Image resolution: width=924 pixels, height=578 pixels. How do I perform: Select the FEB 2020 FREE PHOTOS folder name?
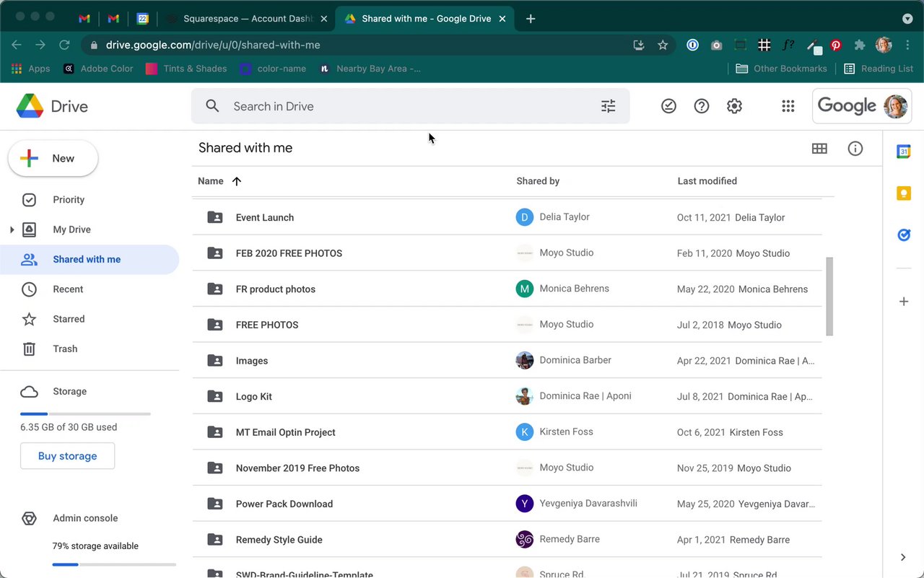tap(289, 253)
